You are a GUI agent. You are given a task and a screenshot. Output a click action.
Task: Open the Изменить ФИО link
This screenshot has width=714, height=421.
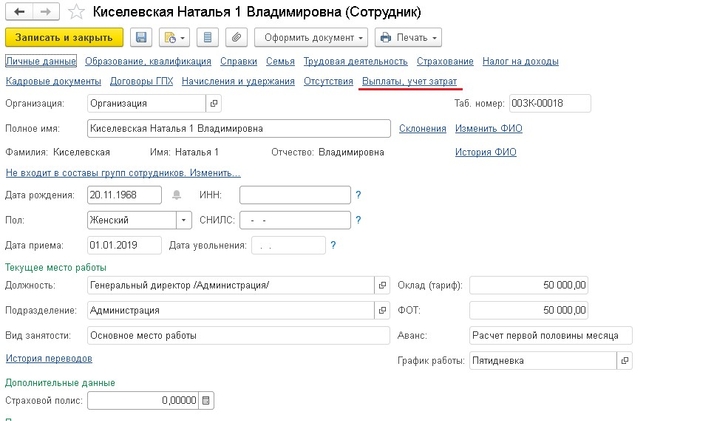pyautogui.click(x=488, y=128)
